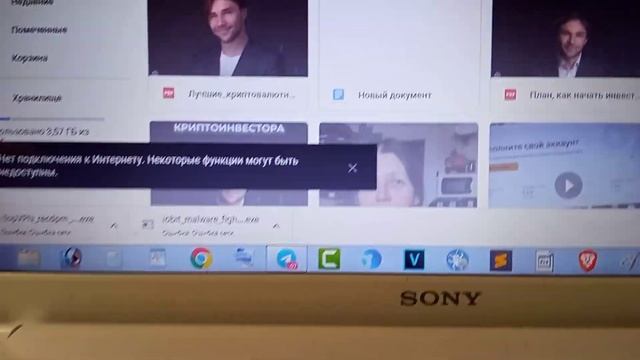Open Google Chrome from the taskbar
The image size is (640, 360).
201,258
